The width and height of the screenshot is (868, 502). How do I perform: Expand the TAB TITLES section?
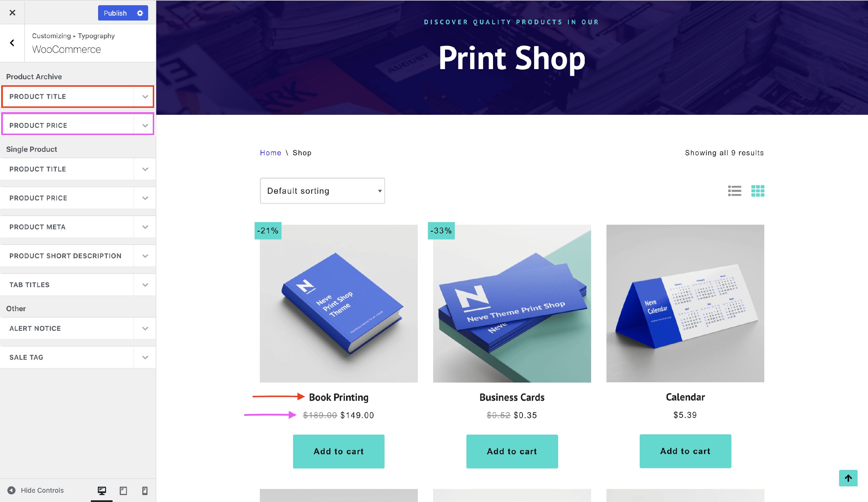(x=78, y=285)
